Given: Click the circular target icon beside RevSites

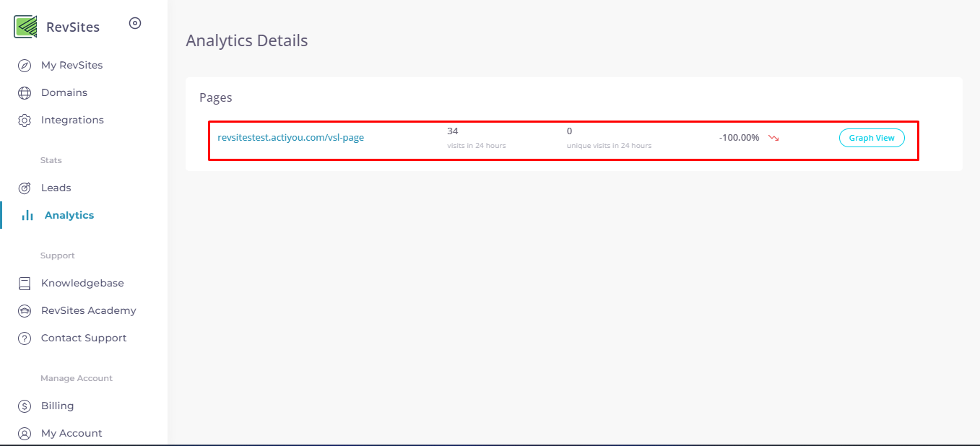Looking at the screenshot, I should [x=134, y=23].
